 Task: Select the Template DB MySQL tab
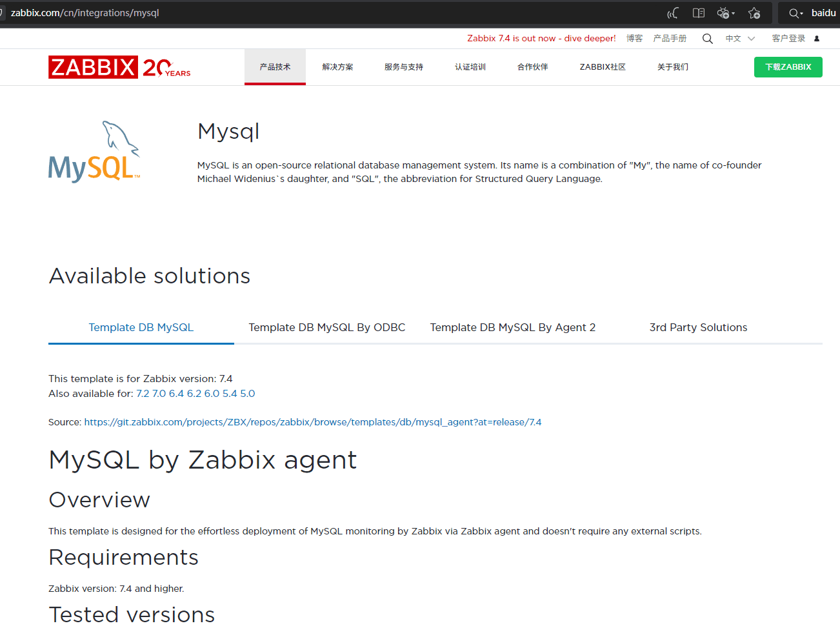(x=141, y=327)
